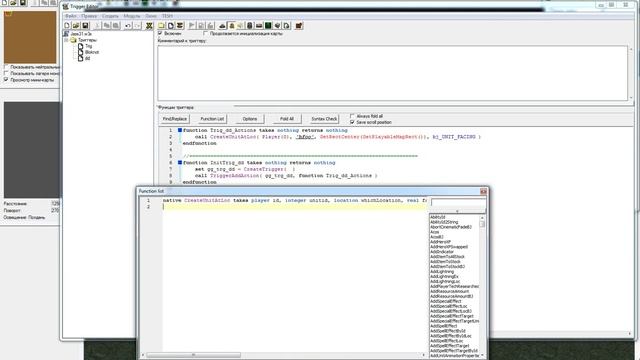Open the Terrain Editor module icon
Viewport: 640px width, 360px height.
(222, 26)
